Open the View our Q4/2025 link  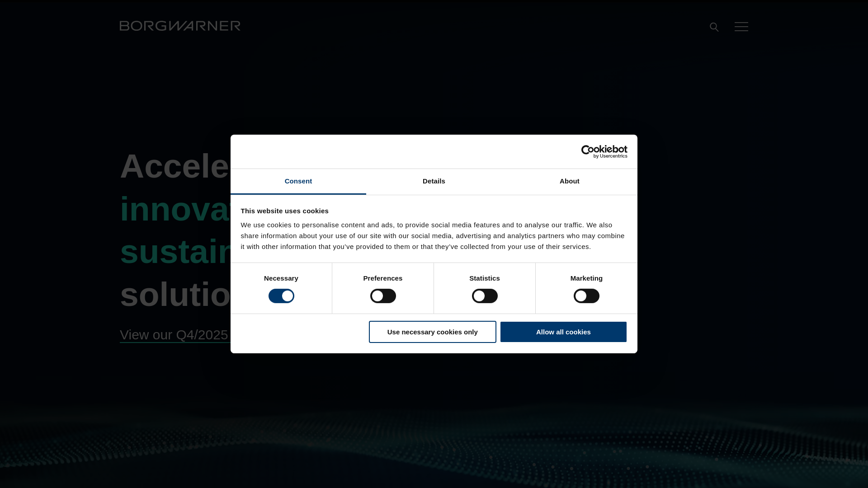[x=174, y=335]
